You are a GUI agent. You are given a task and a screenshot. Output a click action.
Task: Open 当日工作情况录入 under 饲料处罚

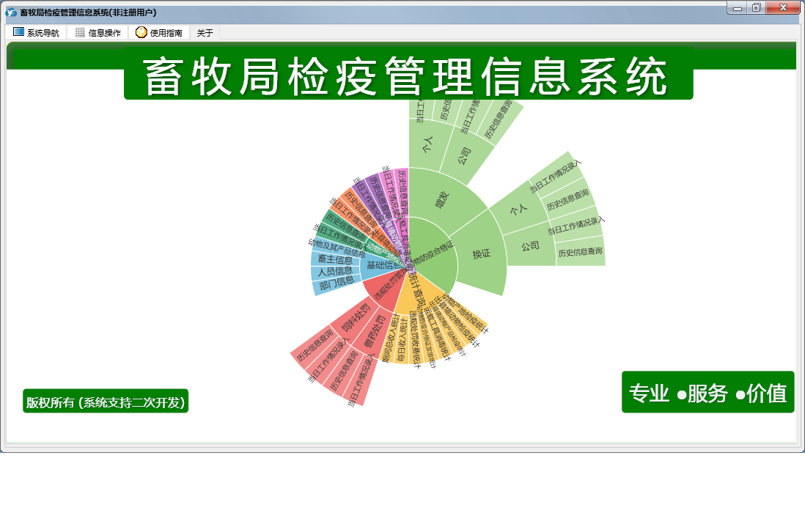(328, 361)
